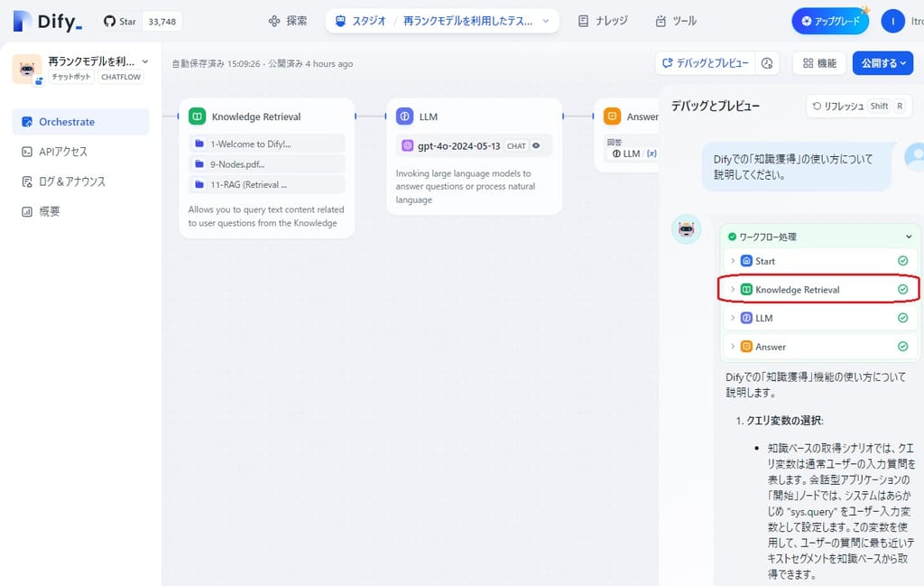Switch to the ナレッジ tab

[x=603, y=21]
